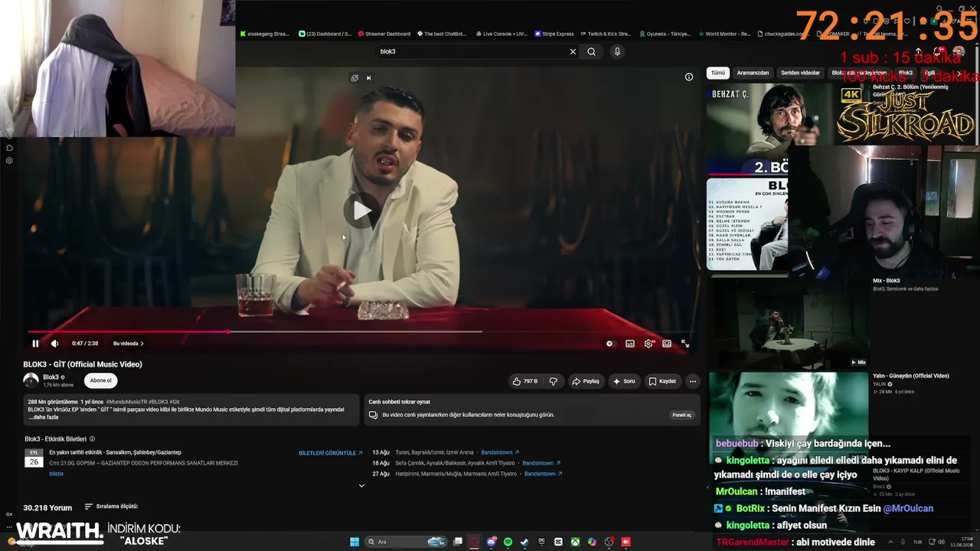The width and height of the screenshot is (980, 551).
Task: Open the Xbox app from the taskbar
Action: click(575, 542)
